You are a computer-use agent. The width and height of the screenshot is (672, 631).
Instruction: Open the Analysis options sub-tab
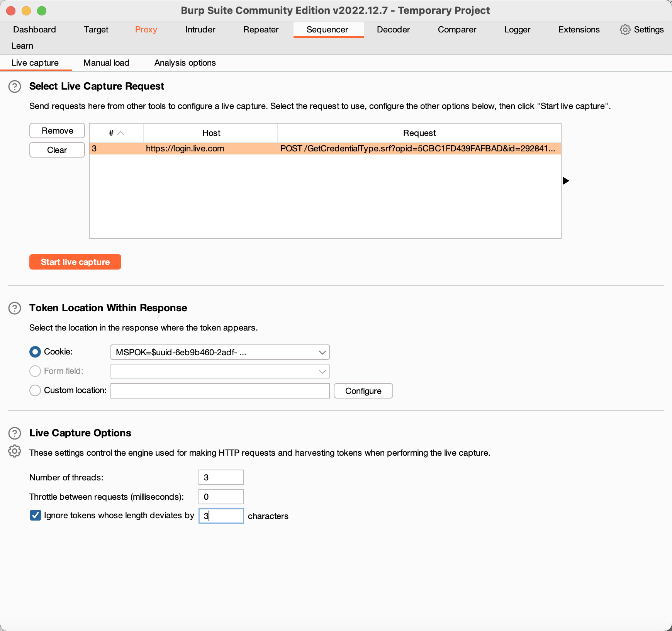pos(185,63)
